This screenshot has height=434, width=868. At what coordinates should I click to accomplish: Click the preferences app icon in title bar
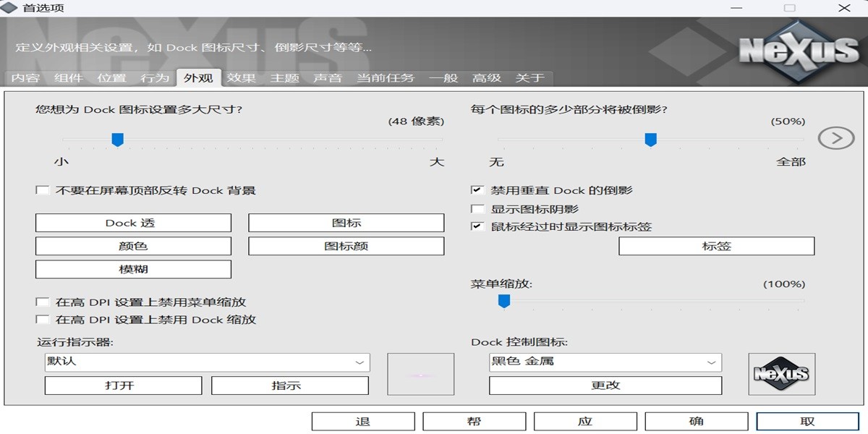click(9, 7)
